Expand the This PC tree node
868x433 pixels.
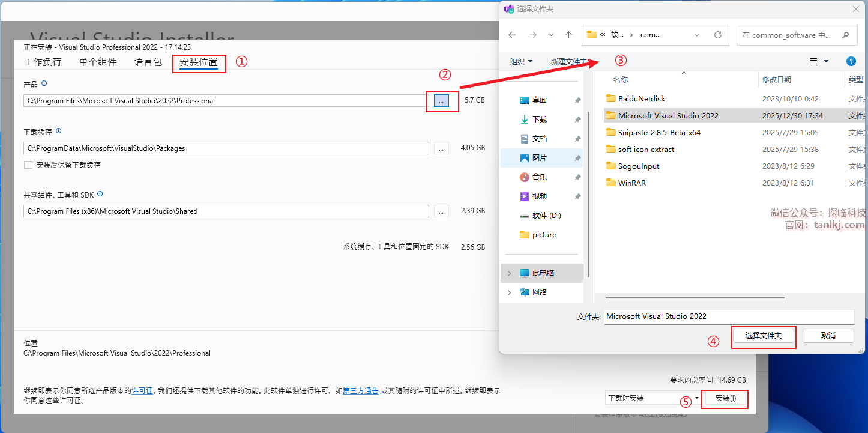pyautogui.click(x=510, y=273)
